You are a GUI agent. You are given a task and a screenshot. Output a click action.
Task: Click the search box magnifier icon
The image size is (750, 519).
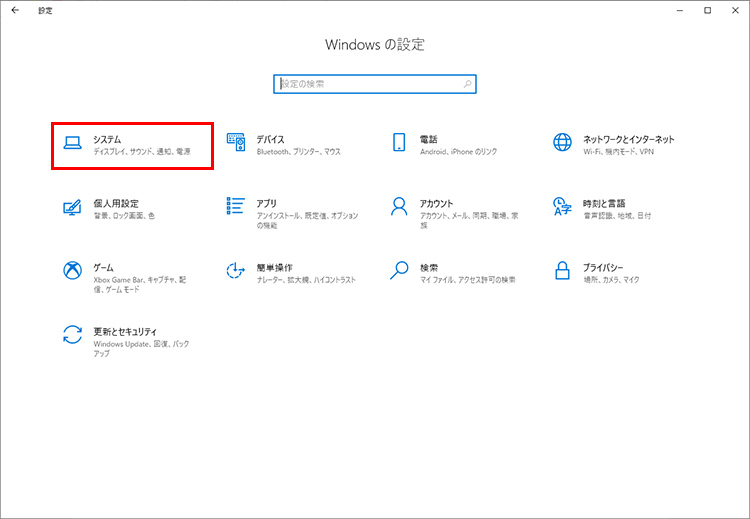(465, 84)
